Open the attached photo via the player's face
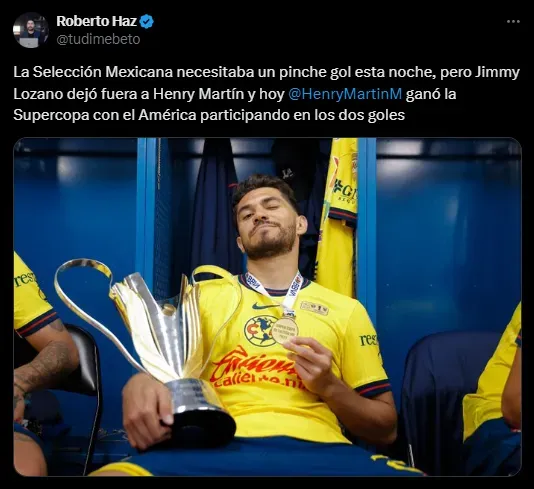This screenshot has height=489, width=534. [x=267, y=218]
